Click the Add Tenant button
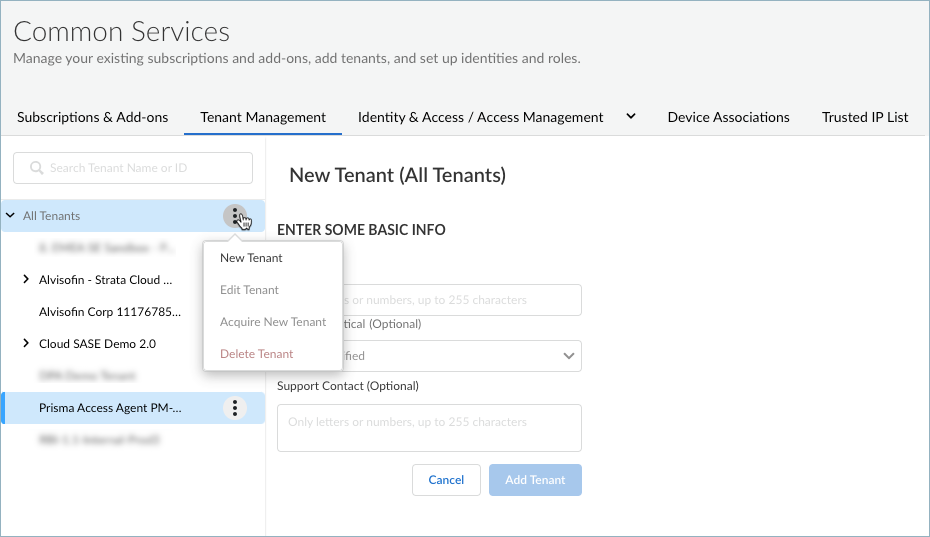This screenshot has height=537, width=930. [x=535, y=480]
